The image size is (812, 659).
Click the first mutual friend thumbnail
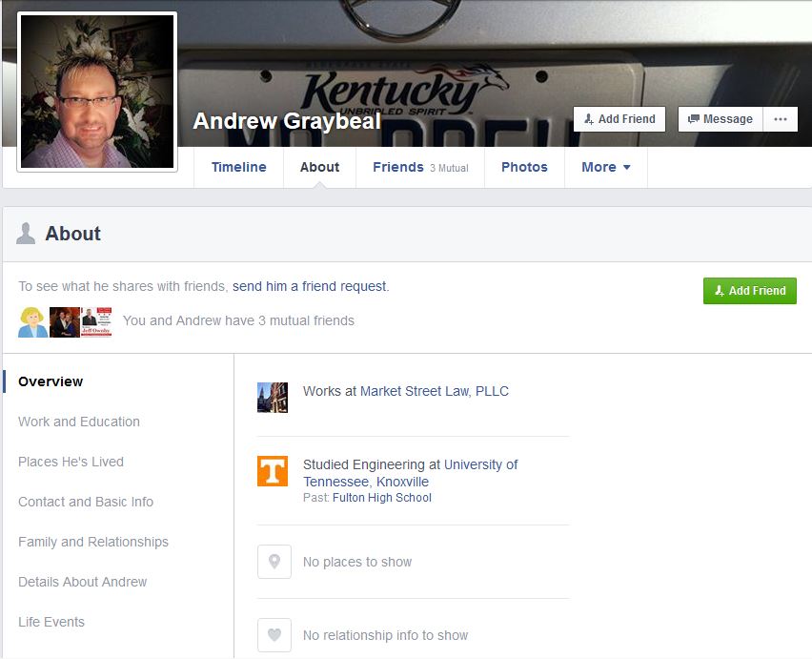click(33, 322)
